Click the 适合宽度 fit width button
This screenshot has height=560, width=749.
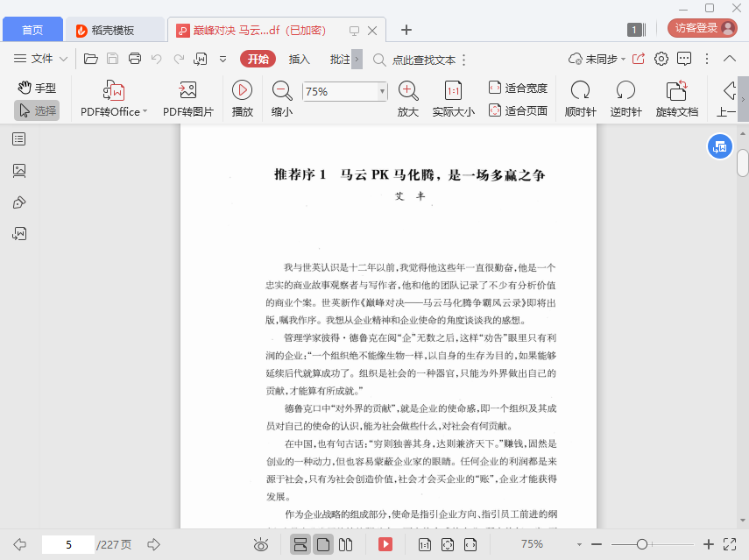[518, 88]
